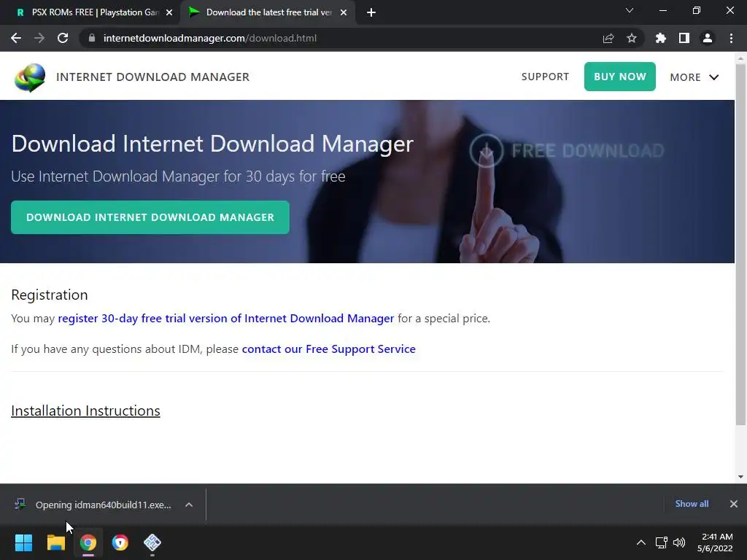Click the share page icon in address bar
This screenshot has height=560, width=747.
click(x=608, y=38)
